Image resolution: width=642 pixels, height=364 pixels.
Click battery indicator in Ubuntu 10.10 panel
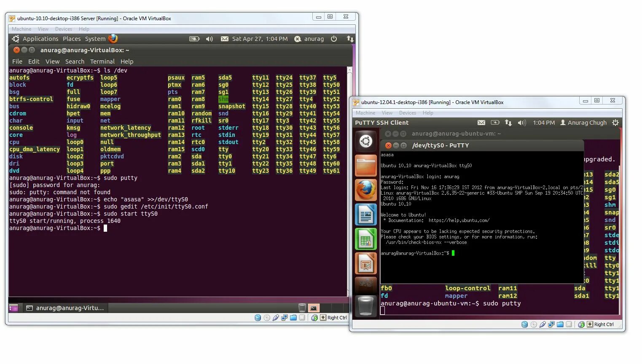[194, 39]
